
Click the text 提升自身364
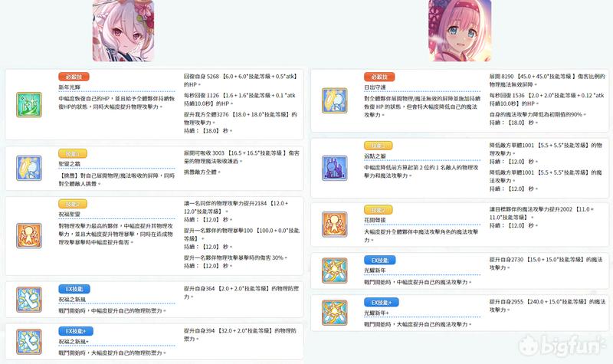(x=199, y=288)
